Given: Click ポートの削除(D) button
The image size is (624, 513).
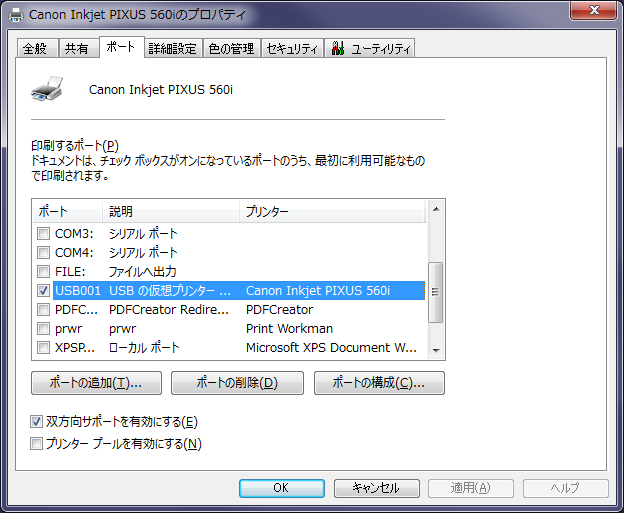Looking at the screenshot, I should [237, 383].
